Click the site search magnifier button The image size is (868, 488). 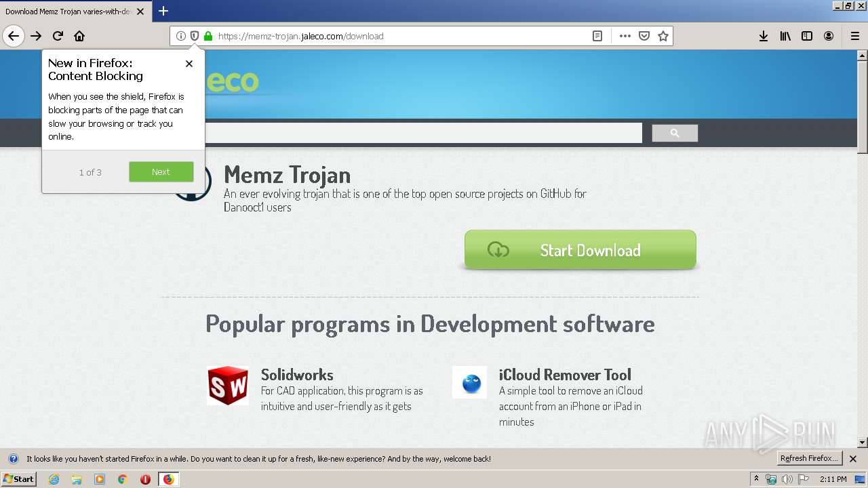[x=675, y=133]
